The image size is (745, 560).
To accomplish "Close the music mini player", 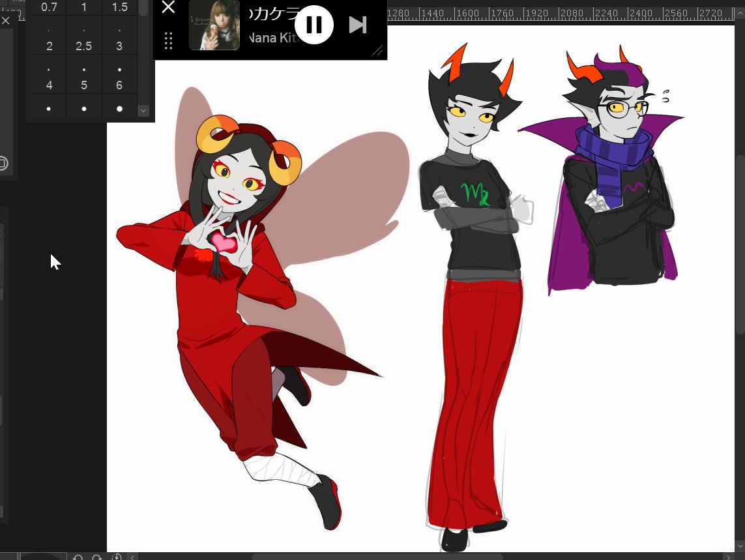I will coord(168,7).
